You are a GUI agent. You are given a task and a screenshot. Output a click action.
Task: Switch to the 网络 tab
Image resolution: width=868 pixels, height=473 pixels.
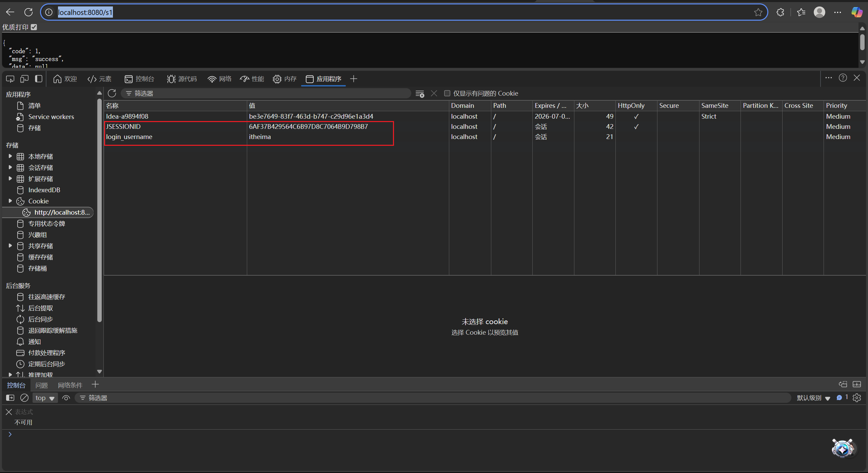[x=219, y=79]
